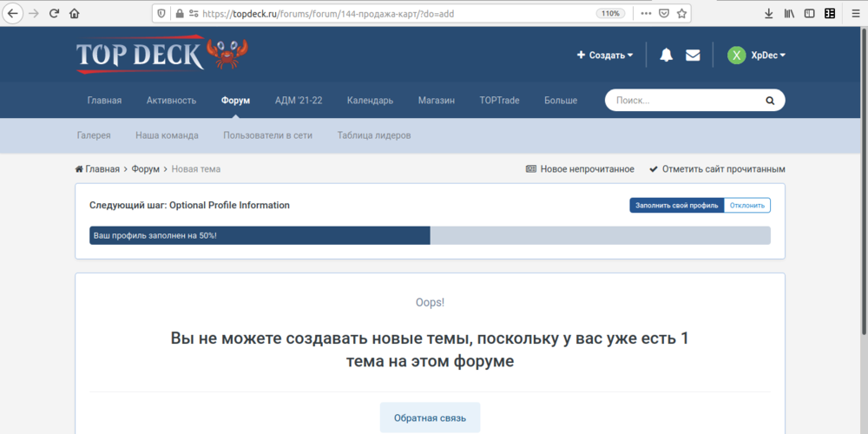Click the padlock site security icon
The width and height of the screenshot is (868, 434).
click(179, 13)
